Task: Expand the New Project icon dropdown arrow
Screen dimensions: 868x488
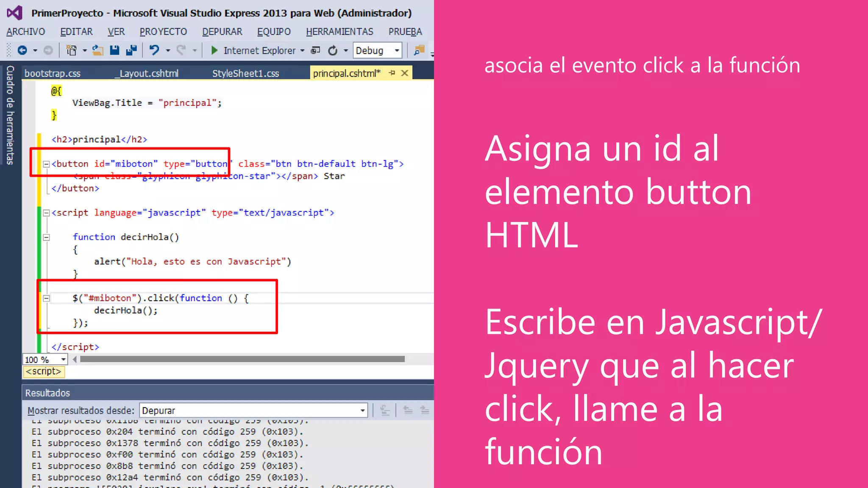Action: [x=84, y=50]
